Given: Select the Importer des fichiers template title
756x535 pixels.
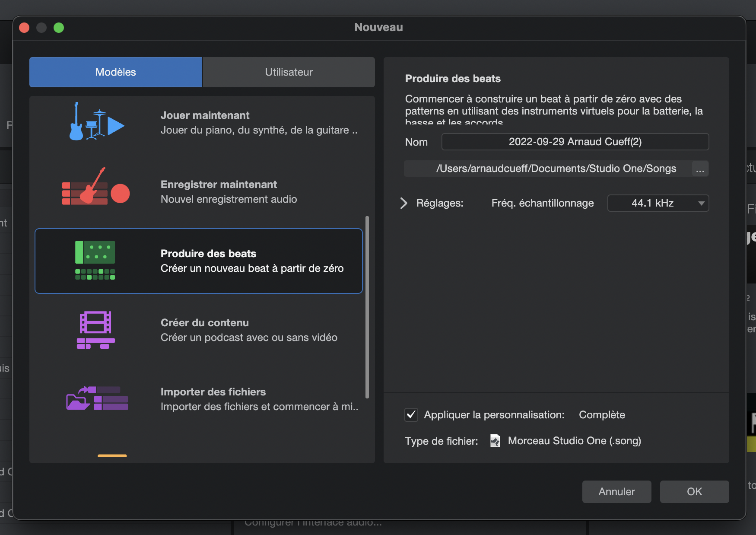Looking at the screenshot, I should (213, 392).
